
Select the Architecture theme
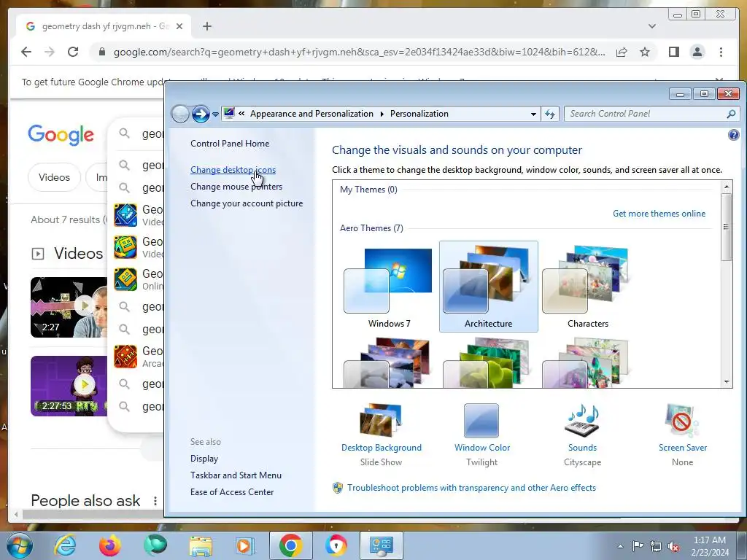pyautogui.click(x=488, y=287)
